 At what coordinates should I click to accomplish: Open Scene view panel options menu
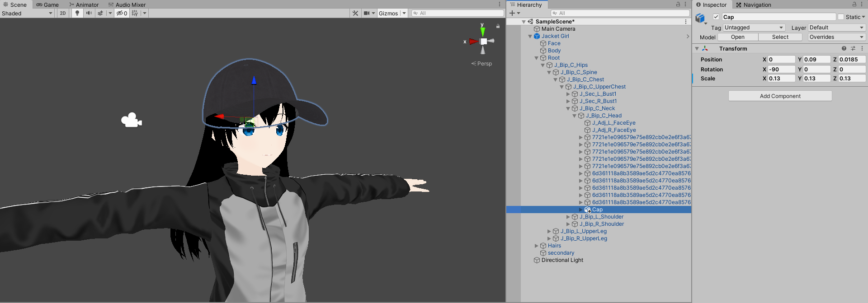(500, 4)
